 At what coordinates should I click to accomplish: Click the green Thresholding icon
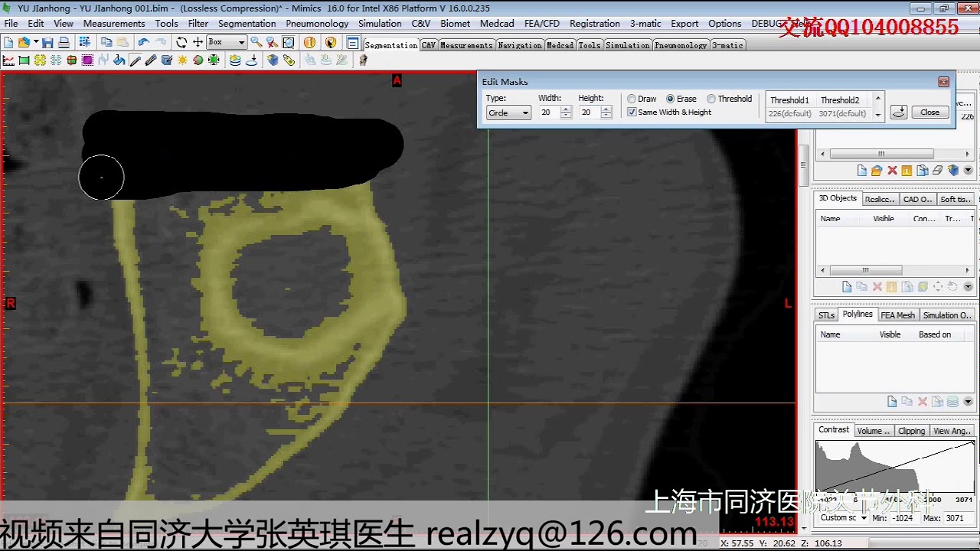click(24, 60)
